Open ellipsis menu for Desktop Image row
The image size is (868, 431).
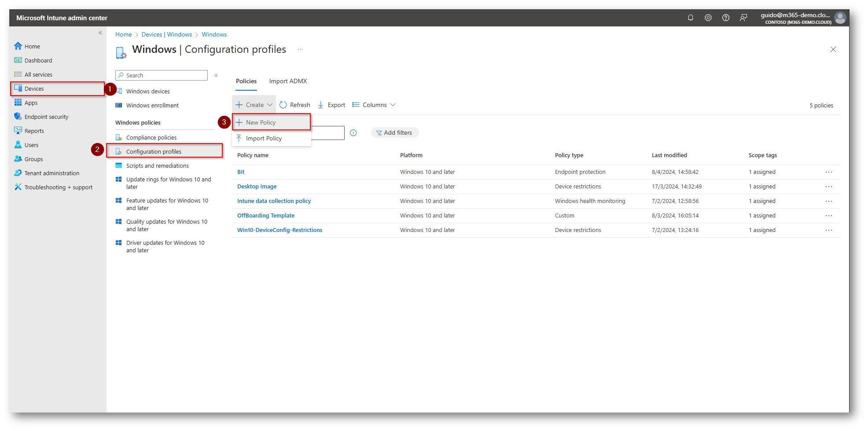[829, 186]
